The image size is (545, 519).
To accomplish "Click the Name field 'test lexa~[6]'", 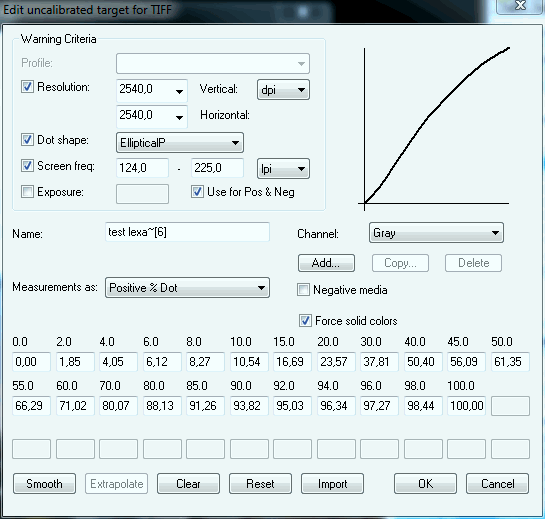I will pyautogui.click(x=187, y=232).
